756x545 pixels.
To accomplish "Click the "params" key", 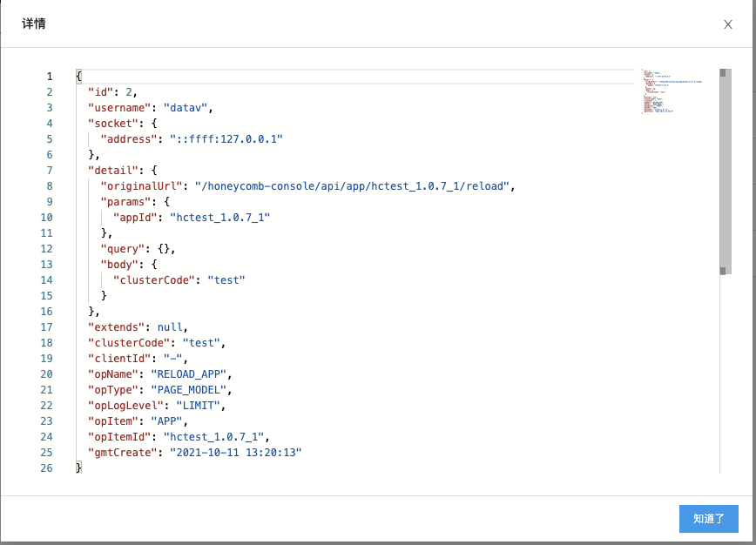I will tap(125, 202).
